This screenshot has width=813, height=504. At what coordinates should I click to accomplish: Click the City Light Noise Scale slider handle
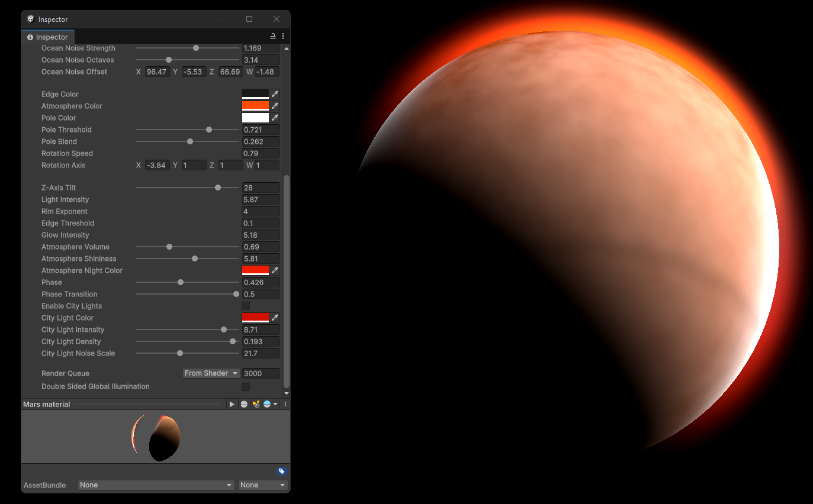click(180, 353)
